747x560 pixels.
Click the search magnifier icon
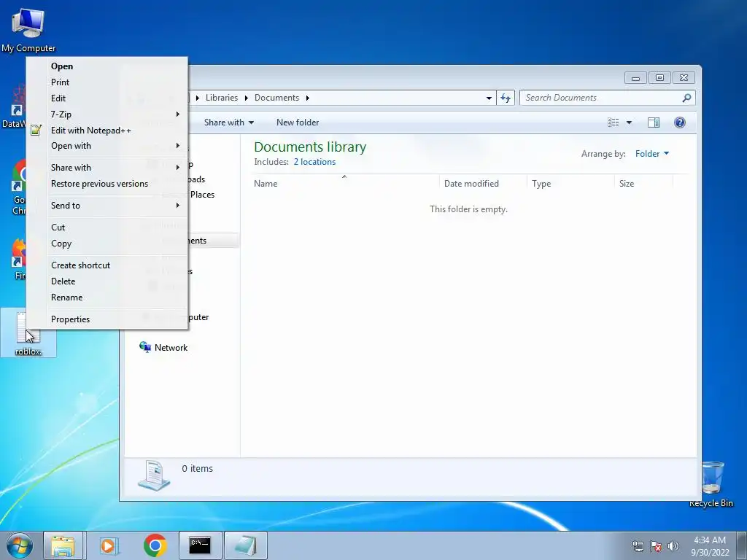pos(686,98)
